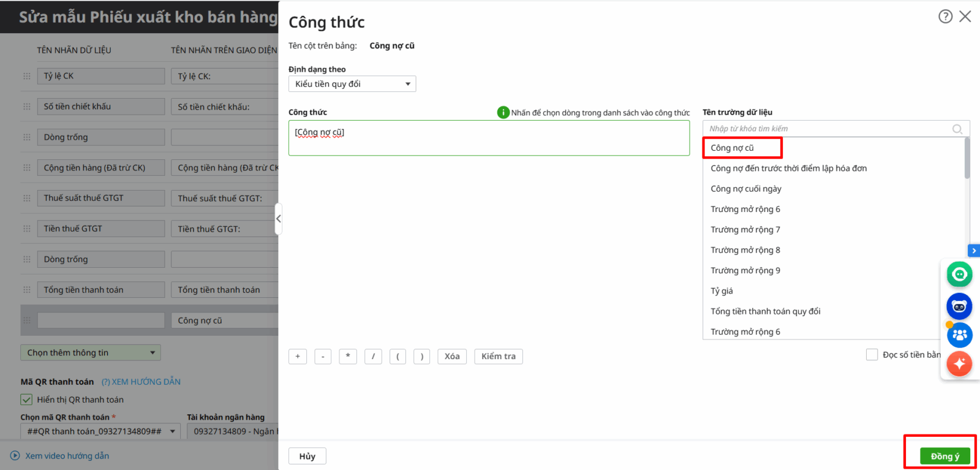Click the Số tiền chiết khấu data label field

point(101,107)
